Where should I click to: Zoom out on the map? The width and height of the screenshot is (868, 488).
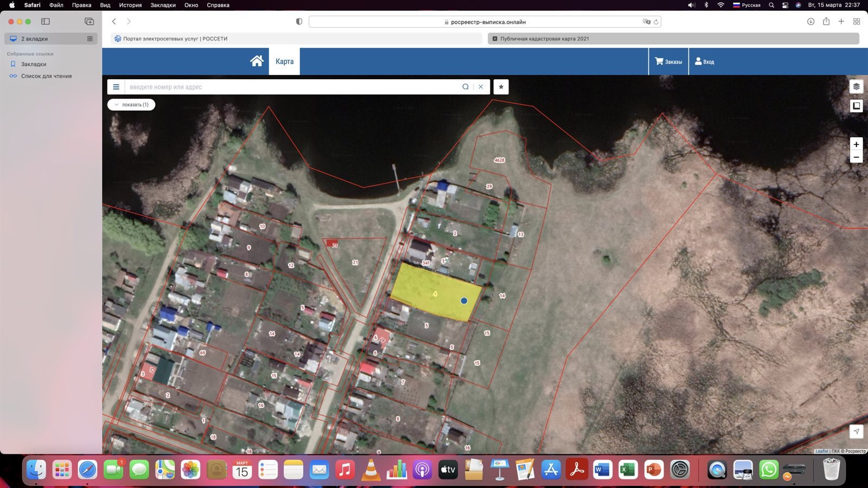(x=856, y=157)
